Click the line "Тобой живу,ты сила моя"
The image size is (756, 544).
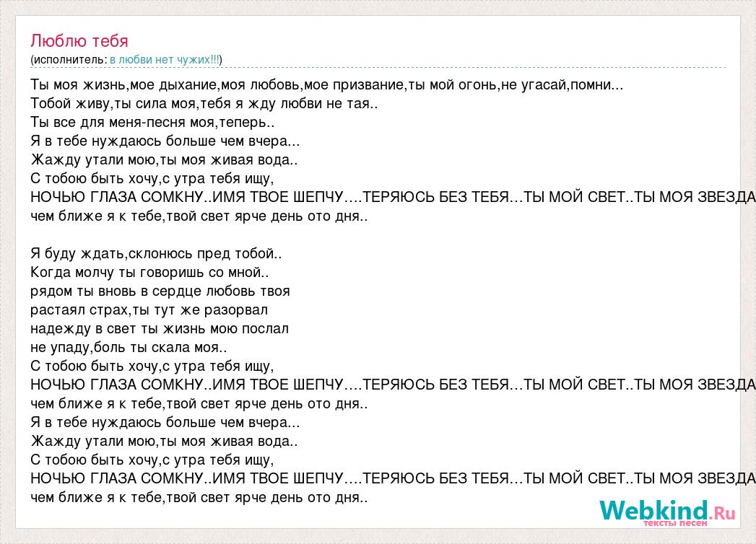[204, 104]
